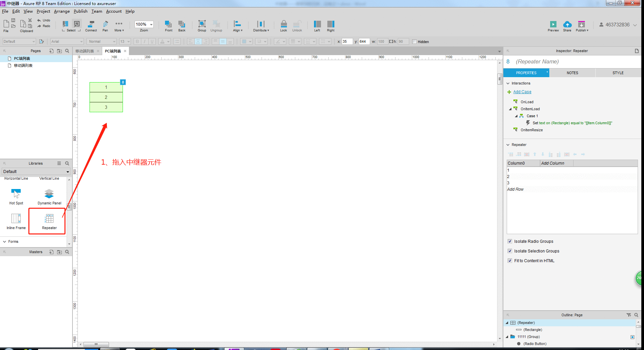The width and height of the screenshot is (644, 350).
Task: Select the Dynamic Panel widget
Action: tap(49, 197)
